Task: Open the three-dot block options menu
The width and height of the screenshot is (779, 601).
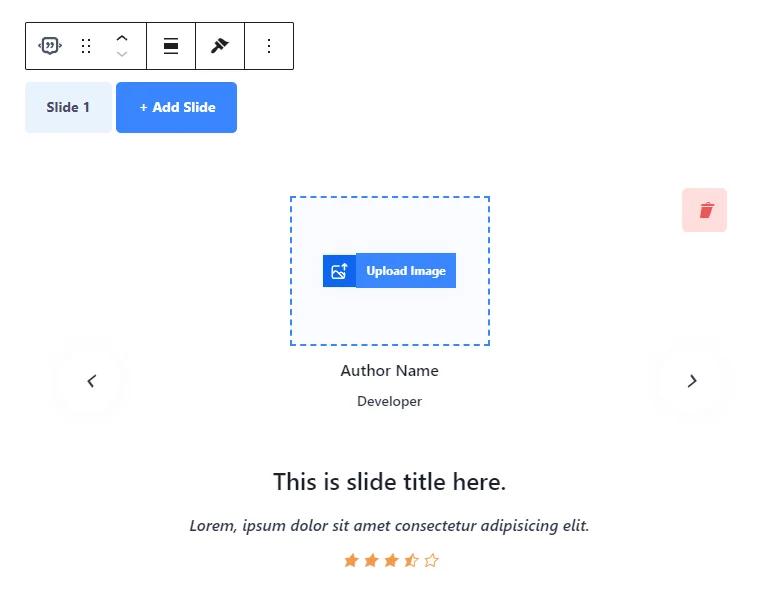Action: tap(269, 46)
